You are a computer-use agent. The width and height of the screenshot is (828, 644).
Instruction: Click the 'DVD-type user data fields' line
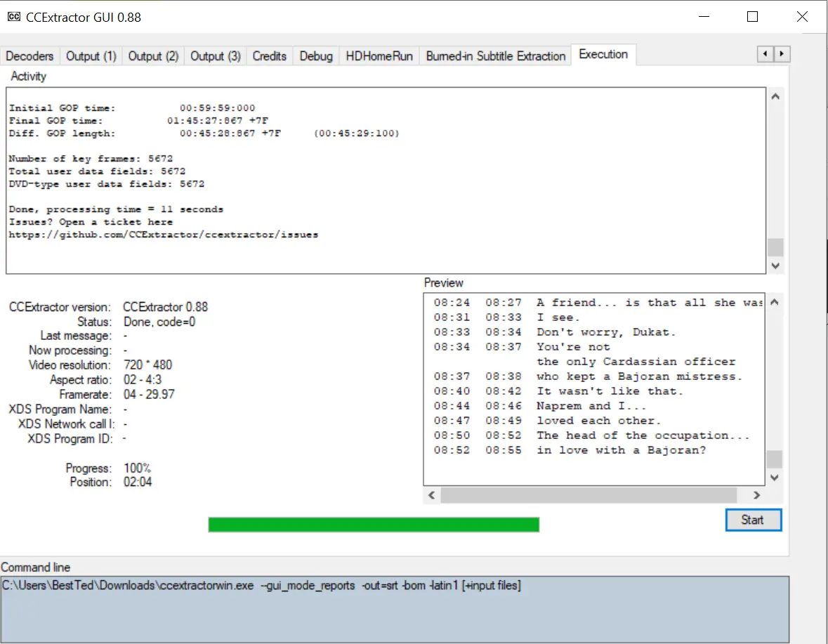click(x=107, y=184)
